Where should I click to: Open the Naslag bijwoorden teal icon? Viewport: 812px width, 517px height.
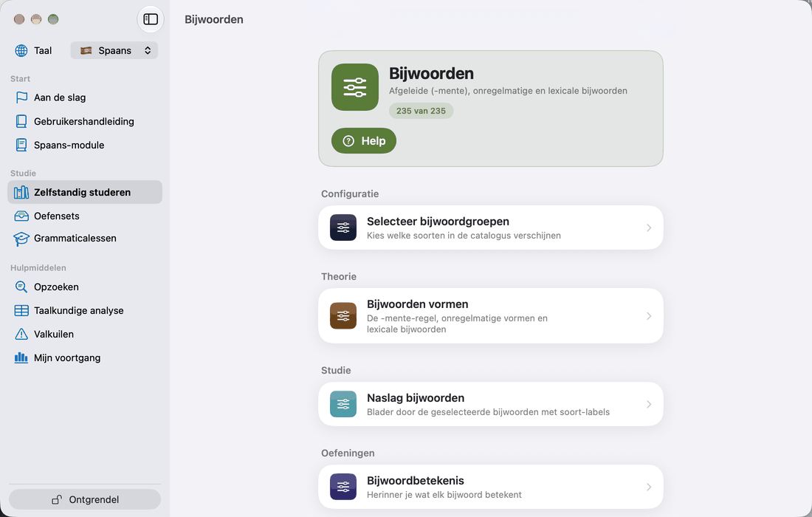point(343,404)
